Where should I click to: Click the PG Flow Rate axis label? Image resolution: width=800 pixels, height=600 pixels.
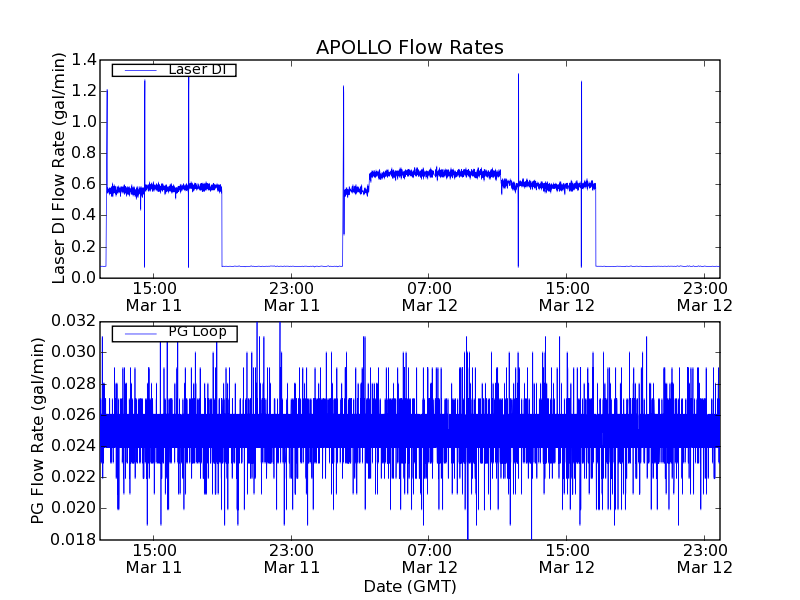pos(37,430)
